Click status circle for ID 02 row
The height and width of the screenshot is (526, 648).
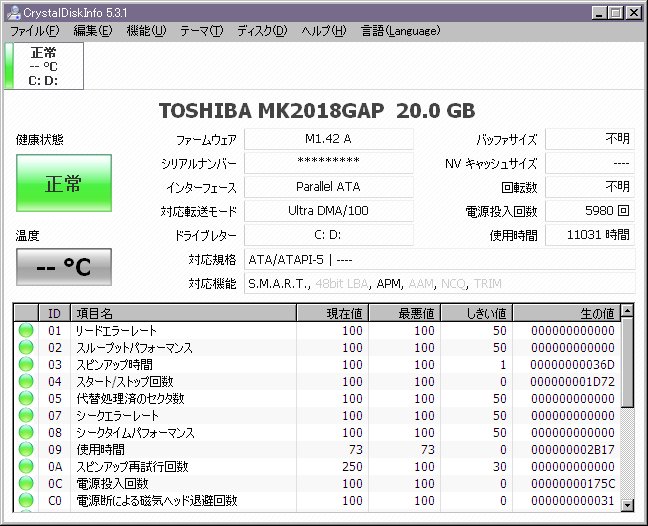click(26, 347)
